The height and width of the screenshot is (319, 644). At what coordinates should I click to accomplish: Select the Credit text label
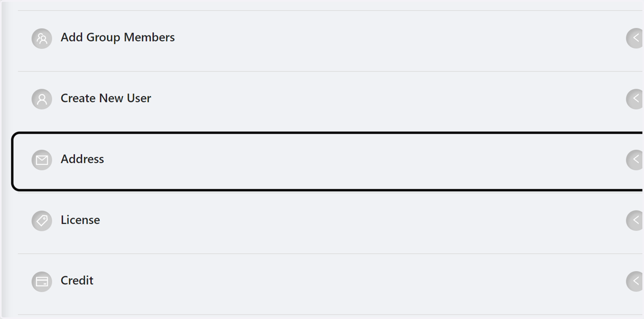77,280
